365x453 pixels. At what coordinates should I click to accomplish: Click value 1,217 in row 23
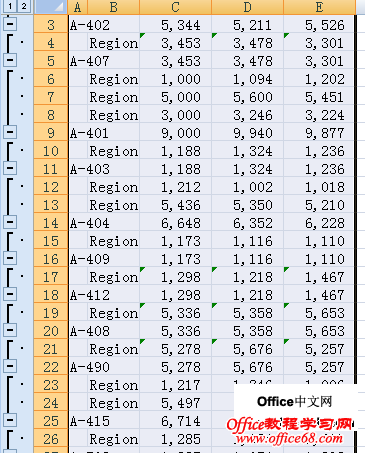pyautogui.click(x=176, y=385)
